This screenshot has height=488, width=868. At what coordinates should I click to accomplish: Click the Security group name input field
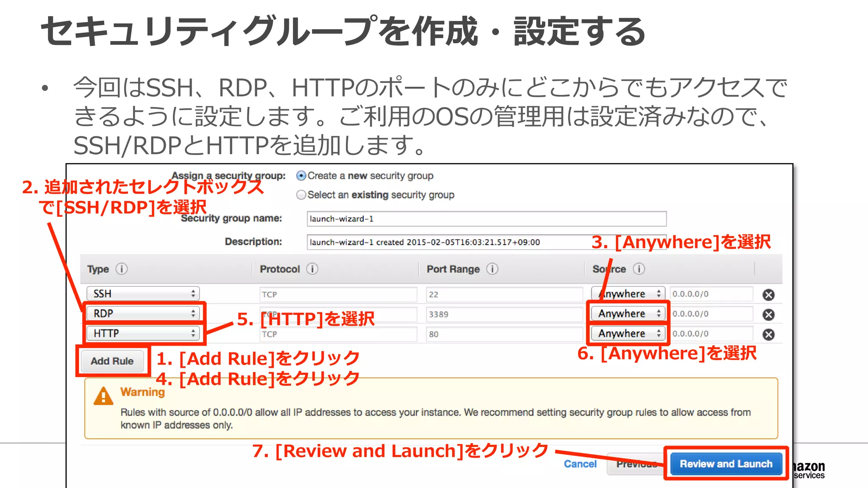click(487, 219)
